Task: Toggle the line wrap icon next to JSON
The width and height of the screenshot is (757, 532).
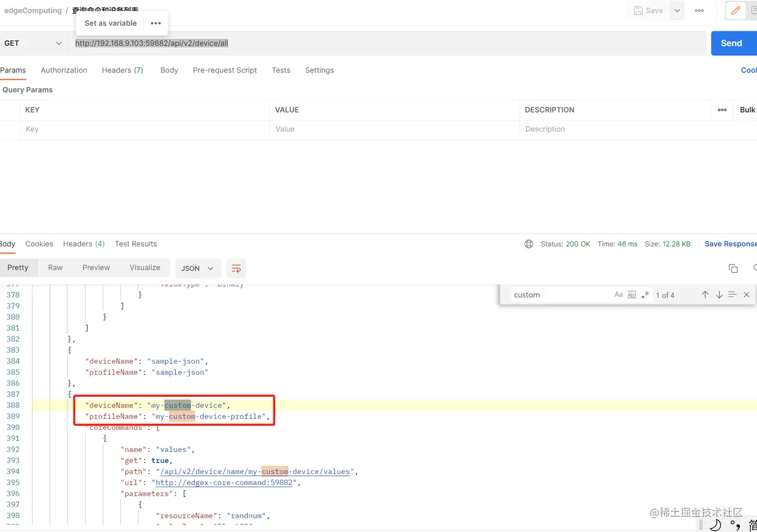Action: 236,269
